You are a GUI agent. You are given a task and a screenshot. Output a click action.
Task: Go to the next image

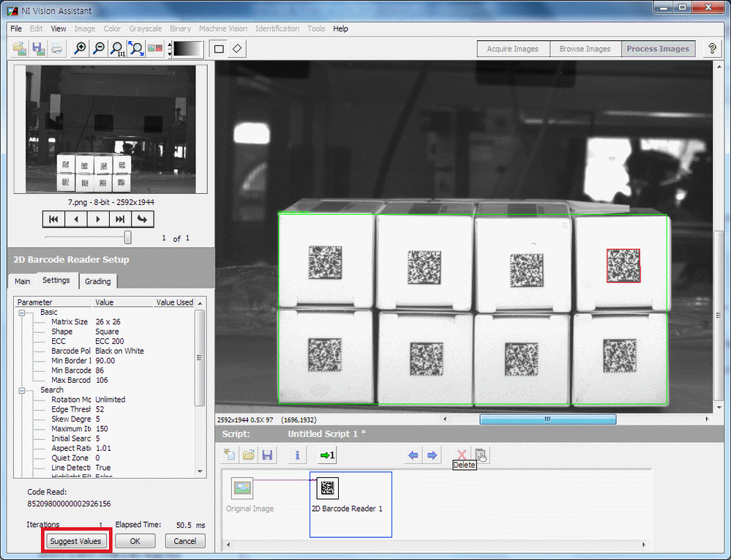(x=98, y=219)
